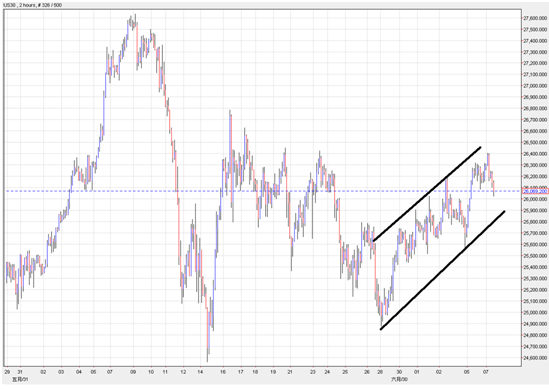Select date tick 21 on the time axis
The width and height of the screenshot is (549, 390).
point(290,372)
